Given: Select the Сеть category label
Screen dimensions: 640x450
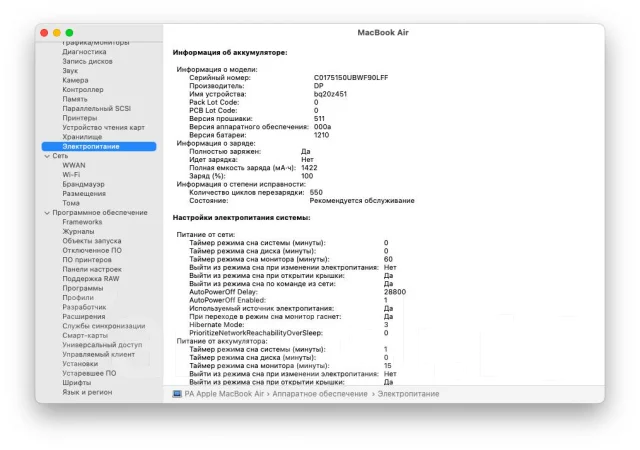Looking at the screenshot, I should click(60, 156).
